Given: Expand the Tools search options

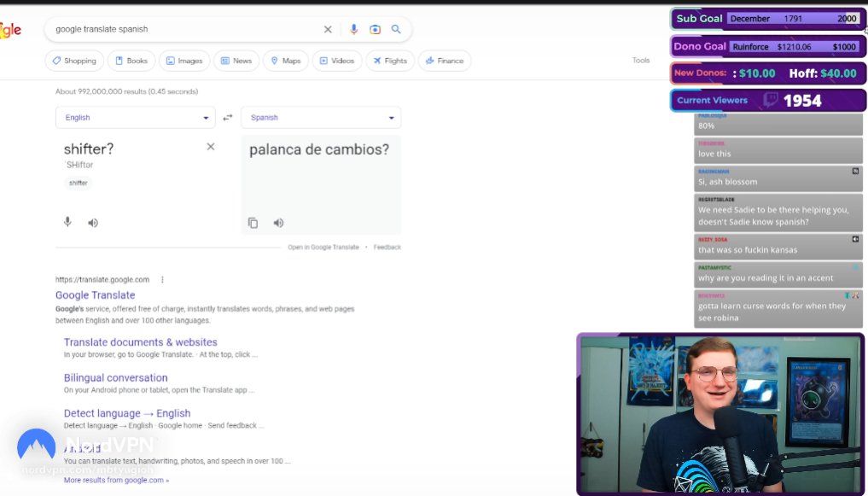Looking at the screenshot, I should click(x=640, y=60).
